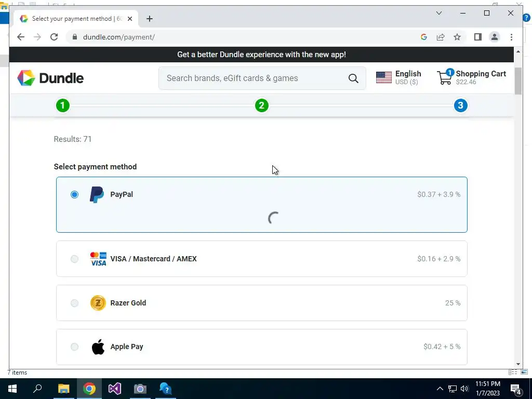Image resolution: width=532 pixels, height=399 pixels.
Task: Go back to checkout step 1
Action: pyautogui.click(x=63, y=105)
